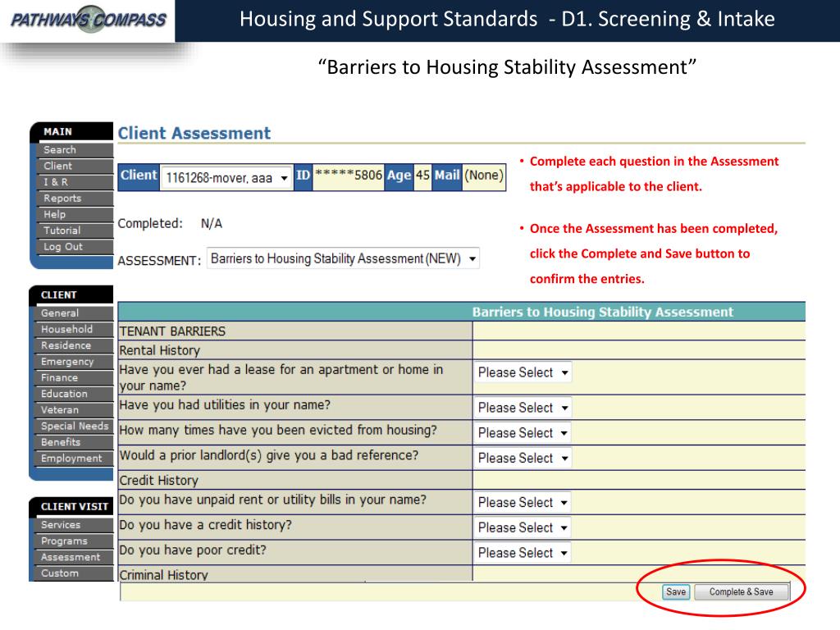
Task: Open Custom under Client Visit
Action: (x=74, y=573)
